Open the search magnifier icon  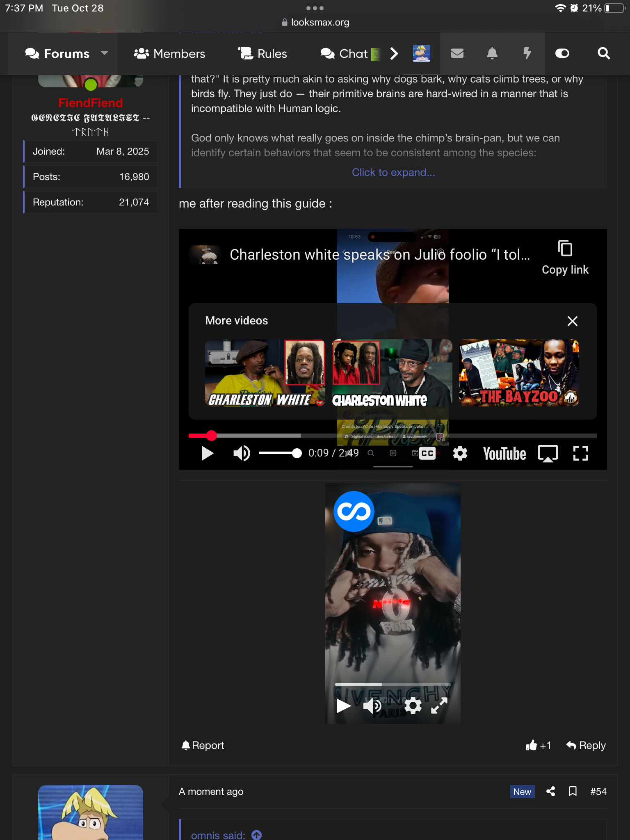click(x=603, y=54)
